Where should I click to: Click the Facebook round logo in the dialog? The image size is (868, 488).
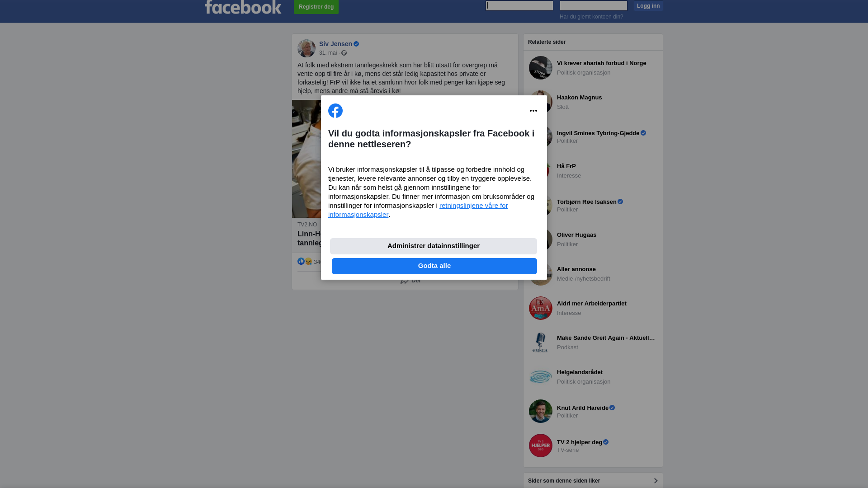(335, 111)
